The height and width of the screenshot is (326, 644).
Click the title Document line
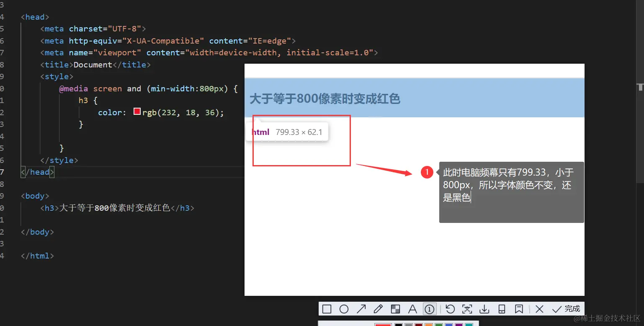pyautogui.click(x=95, y=65)
